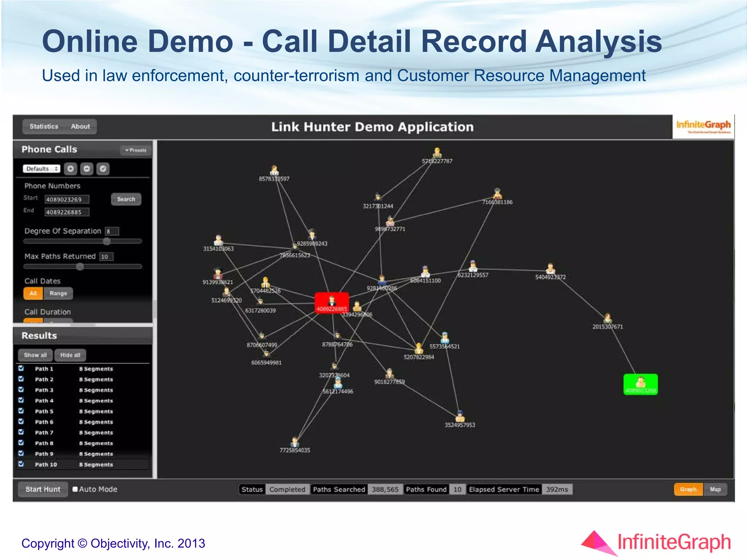This screenshot has width=747, height=560.
Task: Uncheck the Path 3 checkbox
Action: (21, 389)
